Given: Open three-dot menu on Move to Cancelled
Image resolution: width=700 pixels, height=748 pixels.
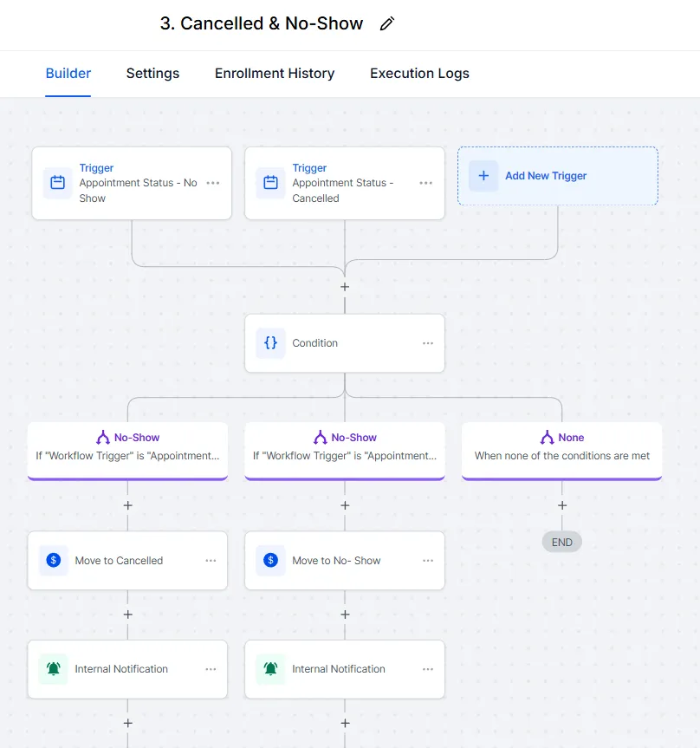Looking at the screenshot, I should coord(211,561).
